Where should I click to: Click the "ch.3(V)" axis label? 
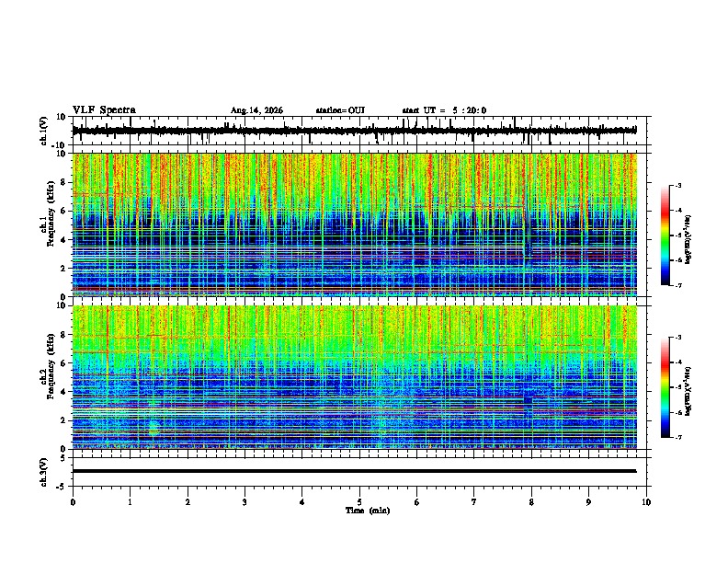[44, 472]
